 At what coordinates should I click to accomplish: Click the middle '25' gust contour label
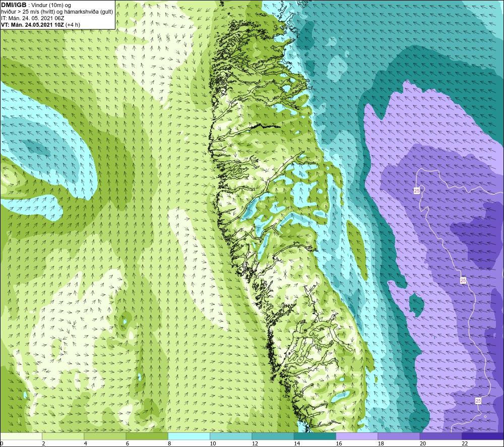tap(463, 281)
